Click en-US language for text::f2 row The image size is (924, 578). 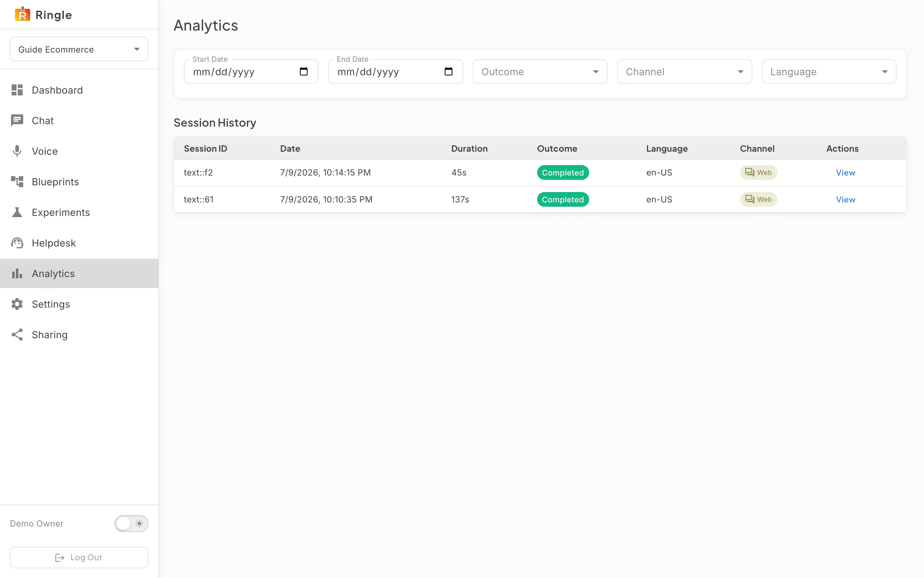pyautogui.click(x=659, y=172)
